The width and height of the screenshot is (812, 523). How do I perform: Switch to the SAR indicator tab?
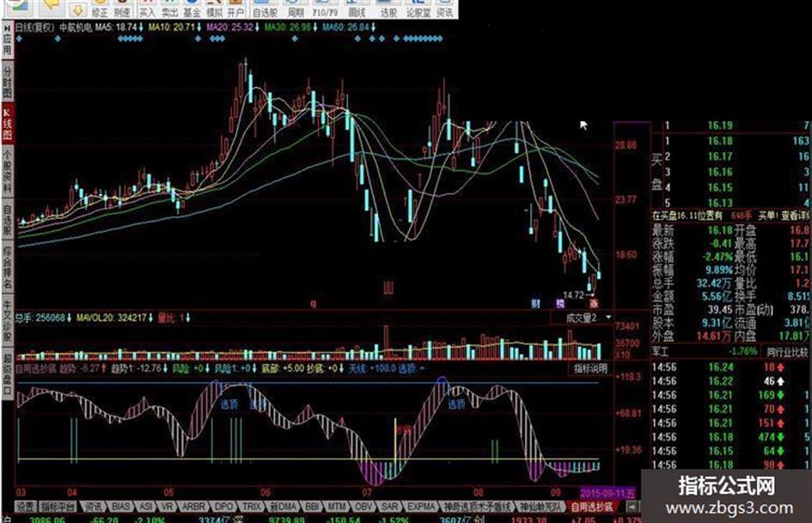[389, 506]
